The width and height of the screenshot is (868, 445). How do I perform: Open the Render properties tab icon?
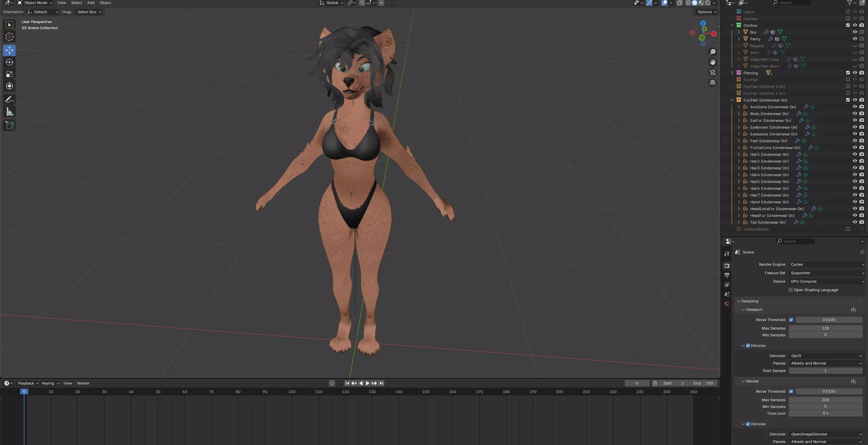[x=727, y=265]
